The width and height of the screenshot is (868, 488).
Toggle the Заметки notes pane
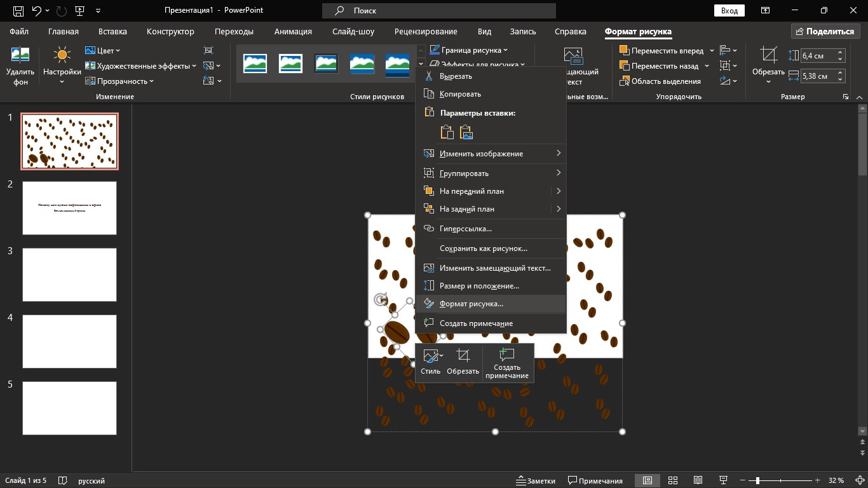coord(536,480)
